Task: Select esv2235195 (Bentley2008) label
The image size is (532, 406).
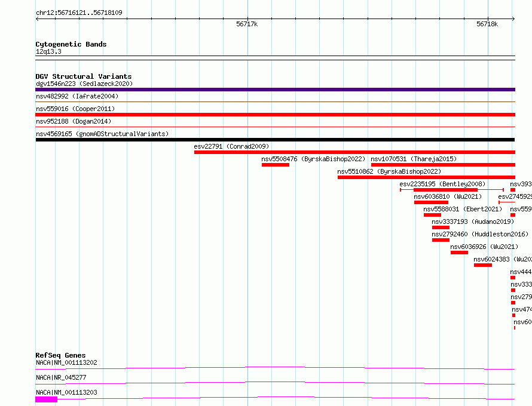Action: point(442,184)
